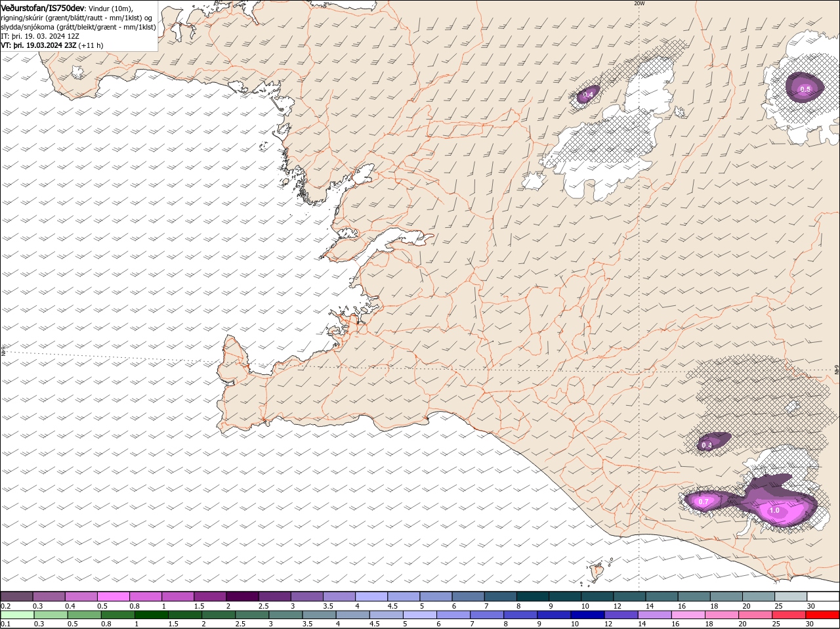This screenshot has height=629, width=840.
Task: Click the top legend swatch between 4 and 4.5
Action: click(371, 596)
